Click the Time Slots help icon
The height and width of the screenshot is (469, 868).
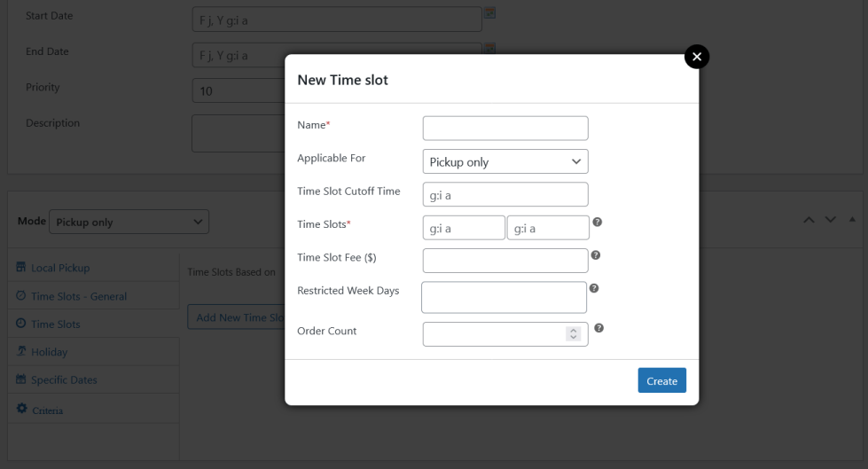pos(598,222)
